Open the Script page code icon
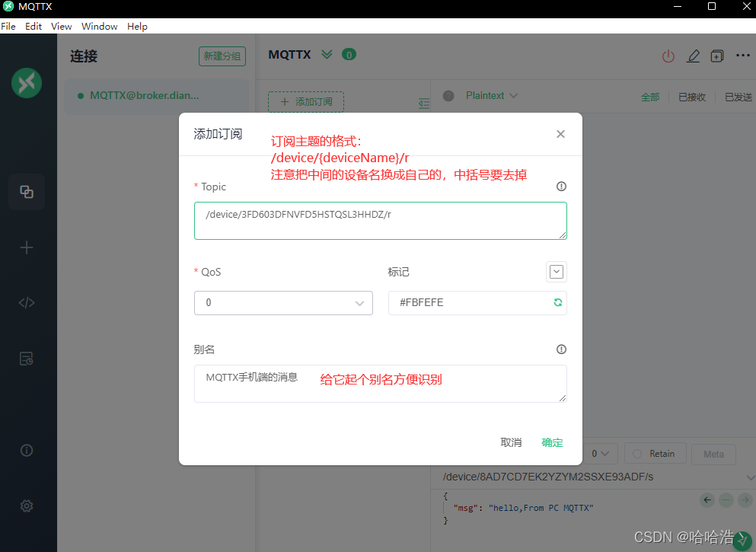 coord(27,303)
